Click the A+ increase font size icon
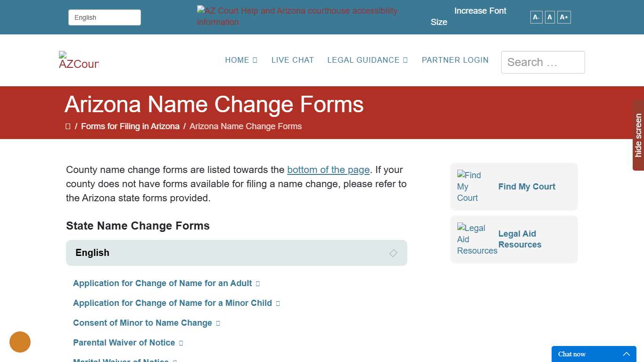Image resolution: width=644 pixels, height=362 pixels. (x=564, y=17)
